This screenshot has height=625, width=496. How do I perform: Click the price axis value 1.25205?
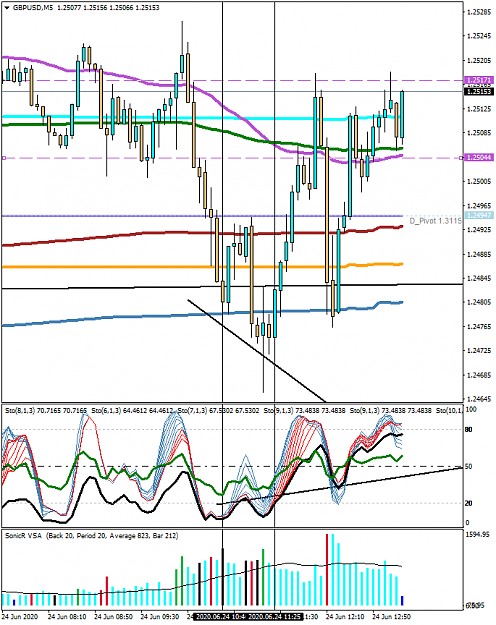point(479,61)
